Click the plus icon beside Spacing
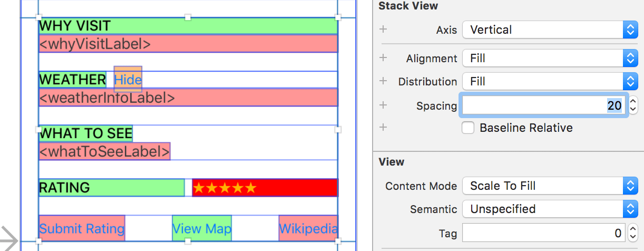Screen dimensions: 644x251 coord(383,105)
